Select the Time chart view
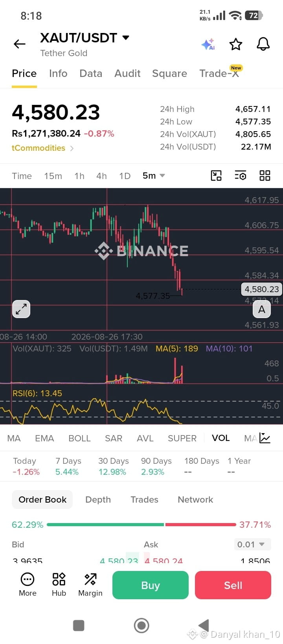 coord(22,176)
